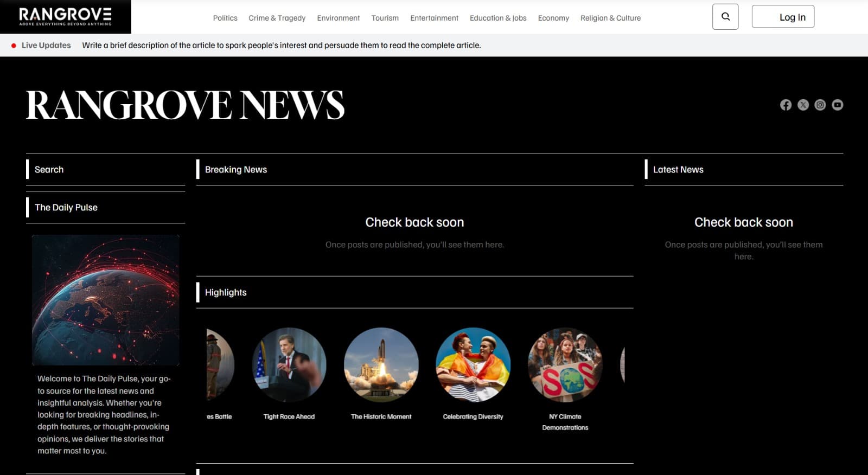868x475 pixels.
Task: Go to the Politics section
Action: tap(225, 18)
